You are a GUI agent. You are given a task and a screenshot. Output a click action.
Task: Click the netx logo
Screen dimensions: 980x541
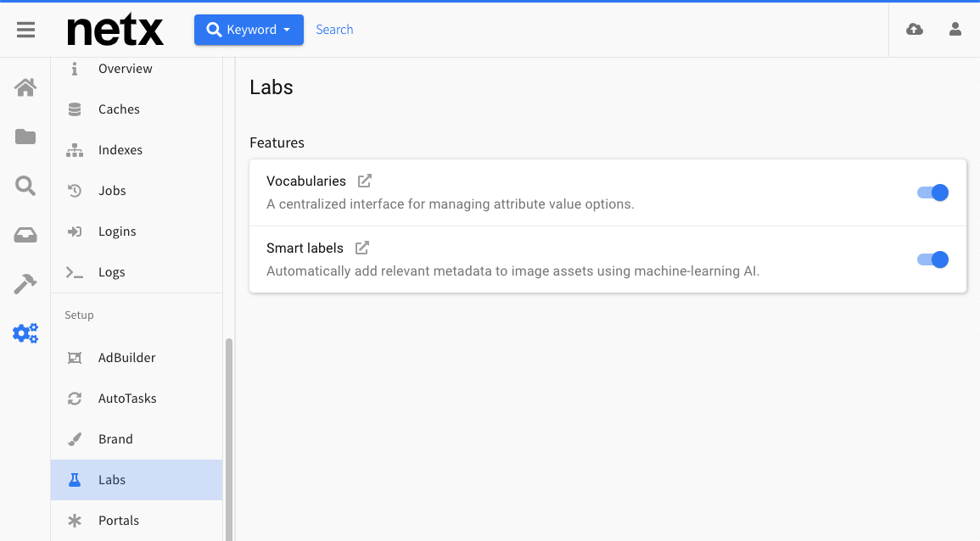coord(115,30)
